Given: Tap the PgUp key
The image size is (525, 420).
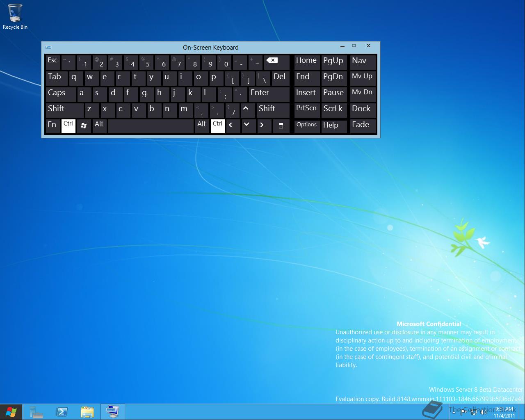Looking at the screenshot, I should 334,62.
